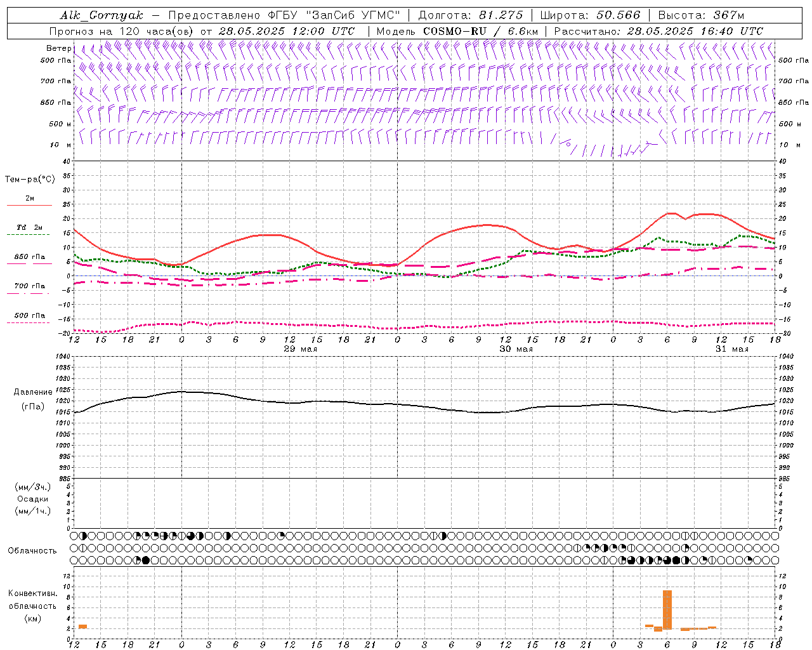The image size is (812, 650).
Task: Click the red '2м' temperature legend entry
Action: click(x=30, y=199)
